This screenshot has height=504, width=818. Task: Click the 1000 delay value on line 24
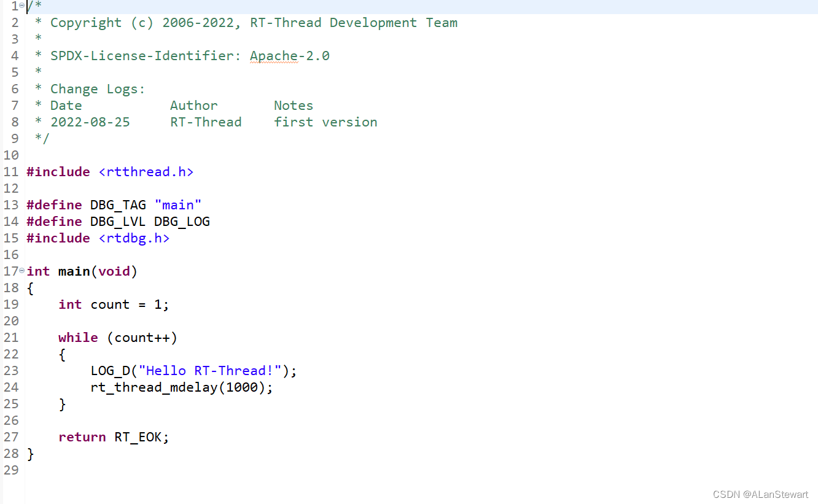tap(242, 387)
